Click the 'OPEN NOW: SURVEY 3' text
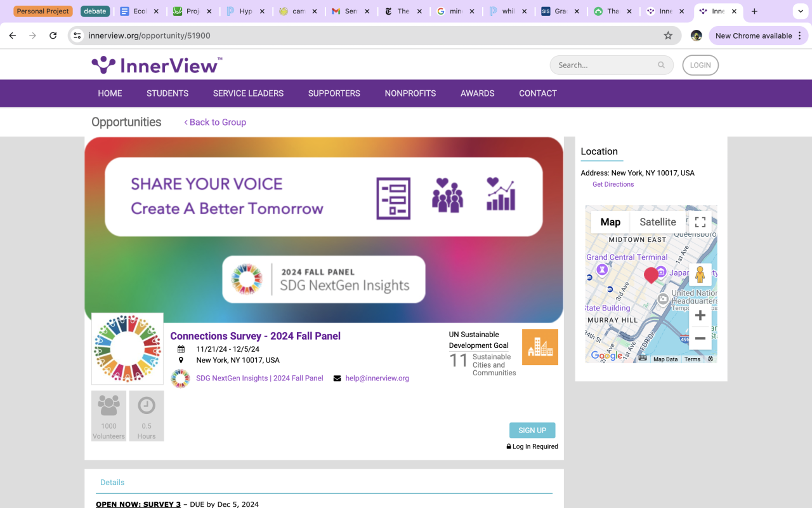The width and height of the screenshot is (812, 508). tap(138, 504)
